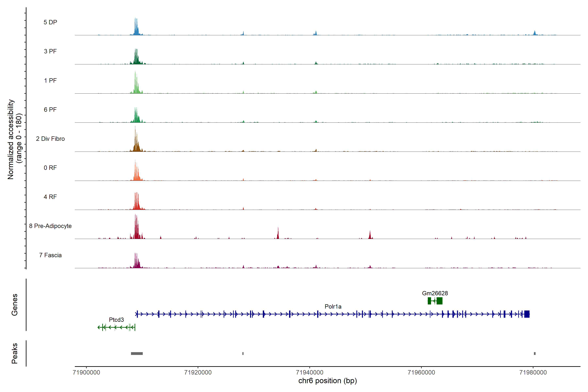This screenshot has height=392, width=588.
Task: Click the Gm26628 gene label
Action: coord(435,293)
